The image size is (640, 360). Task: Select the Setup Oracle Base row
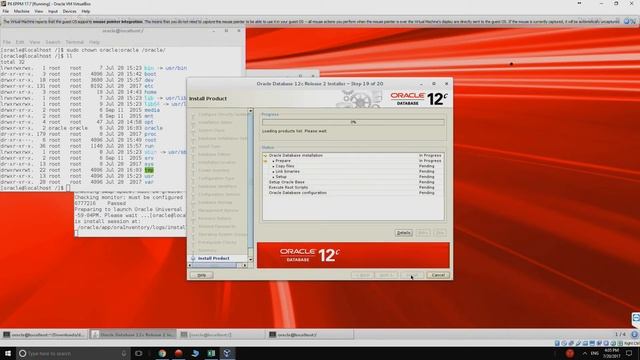click(x=353, y=182)
